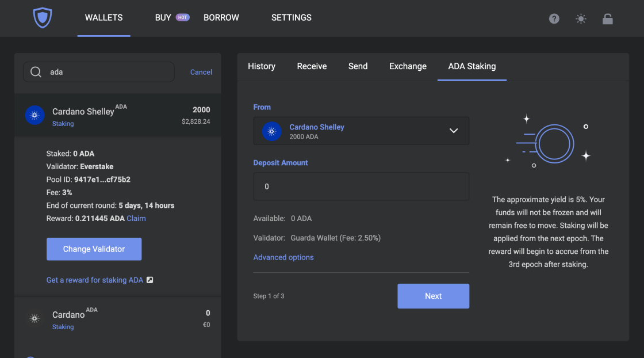Expand the From wallet dropdown chevron
Screen dimensions: 644x358
[x=454, y=131]
